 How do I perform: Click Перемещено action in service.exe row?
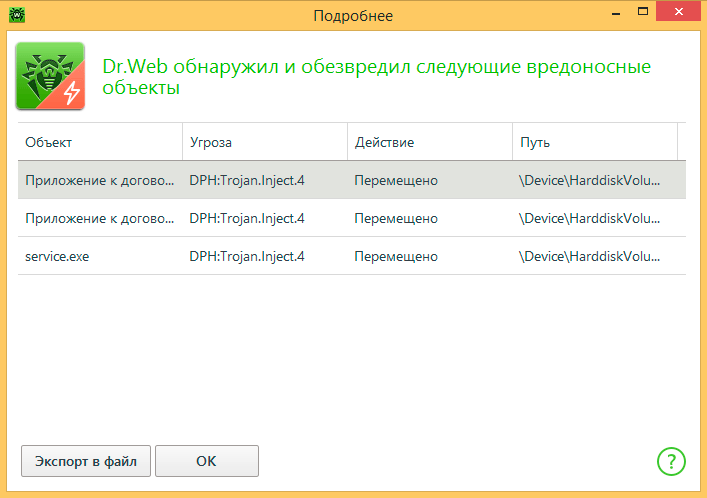pyautogui.click(x=396, y=256)
